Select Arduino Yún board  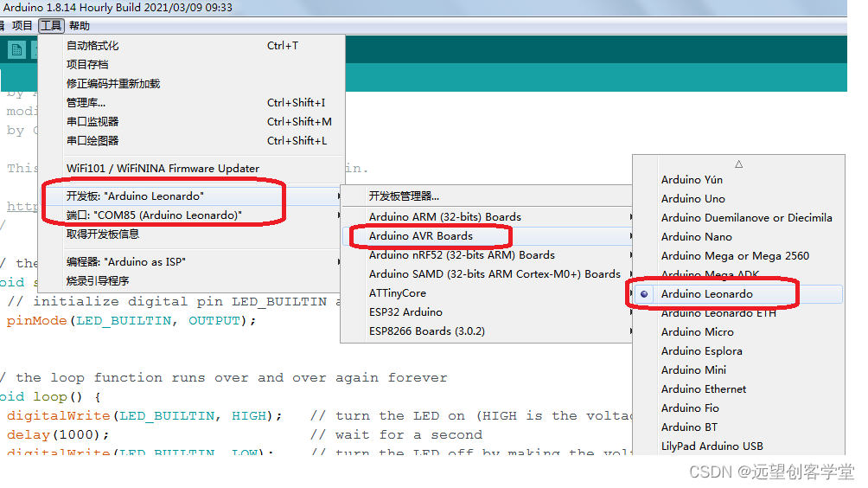[x=738, y=179]
